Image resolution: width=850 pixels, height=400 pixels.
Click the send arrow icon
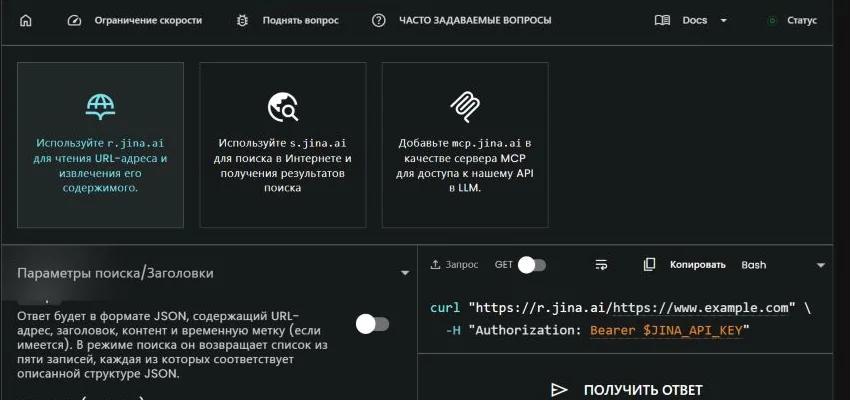coord(559,390)
